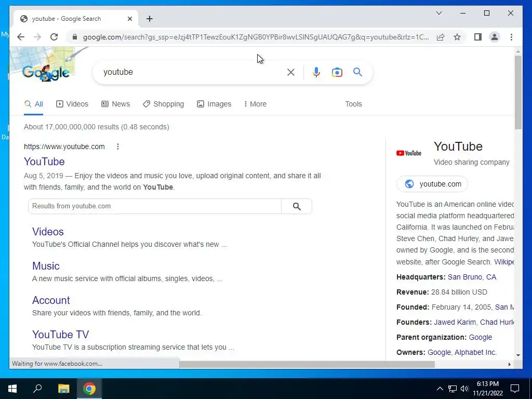Open the Jawed Karim founder link
Screen dimensions: 532x399
(x=455, y=322)
